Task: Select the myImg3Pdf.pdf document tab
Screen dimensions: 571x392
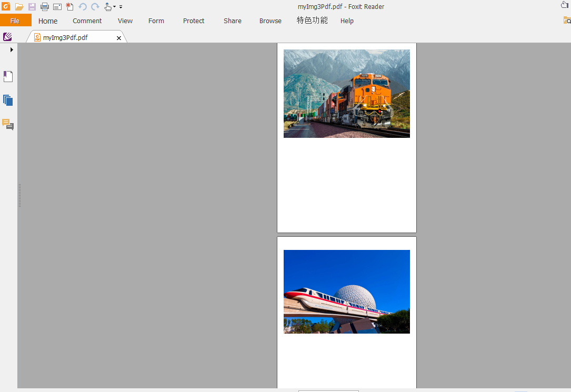Action: click(76, 37)
